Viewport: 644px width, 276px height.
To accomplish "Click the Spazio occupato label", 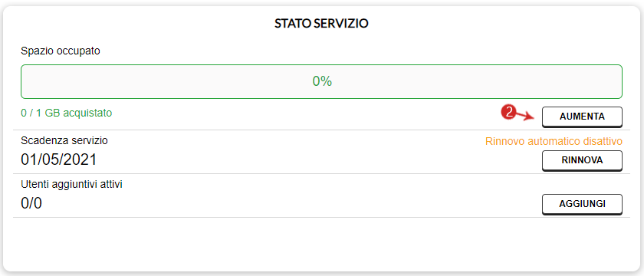I will coord(61,51).
